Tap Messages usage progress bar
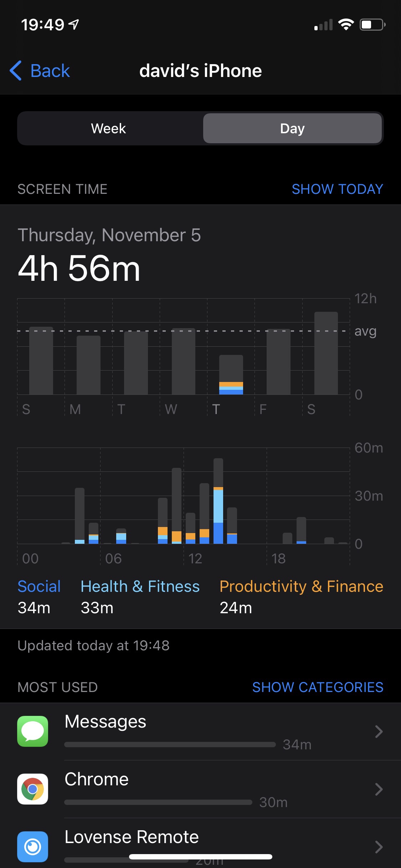Image resolution: width=401 pixels, height=868 pixels. point(170,745)
